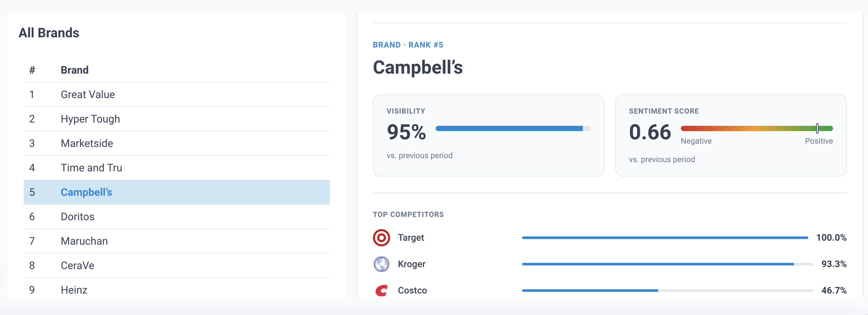868x315 pixels.
Task: Click the CeraVe brand row
Action: (177, 266)
